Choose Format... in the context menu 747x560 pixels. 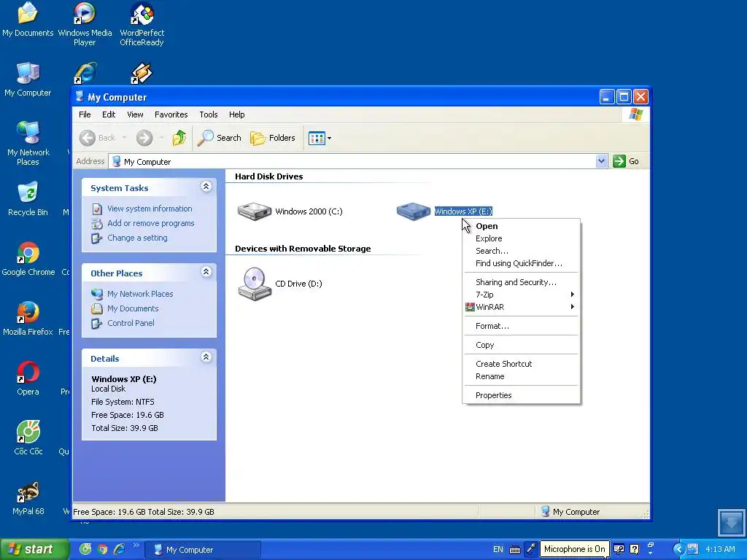(x=521, y=326)
